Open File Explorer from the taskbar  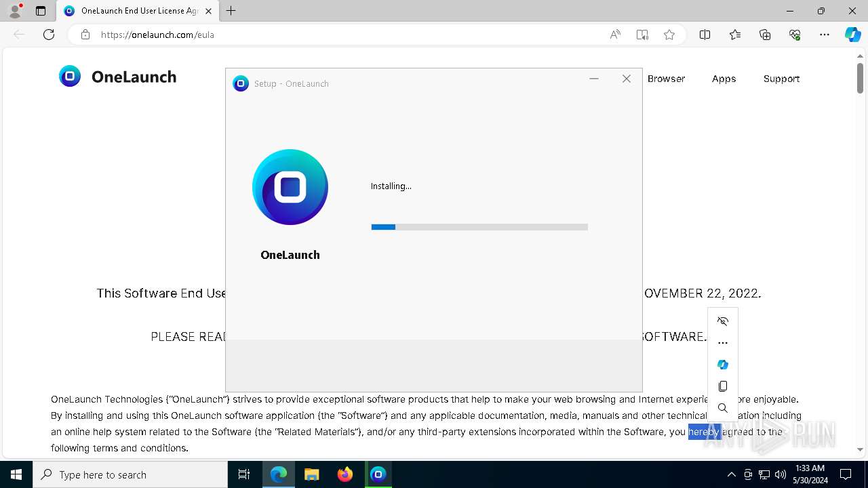click(x=312, y=474)
